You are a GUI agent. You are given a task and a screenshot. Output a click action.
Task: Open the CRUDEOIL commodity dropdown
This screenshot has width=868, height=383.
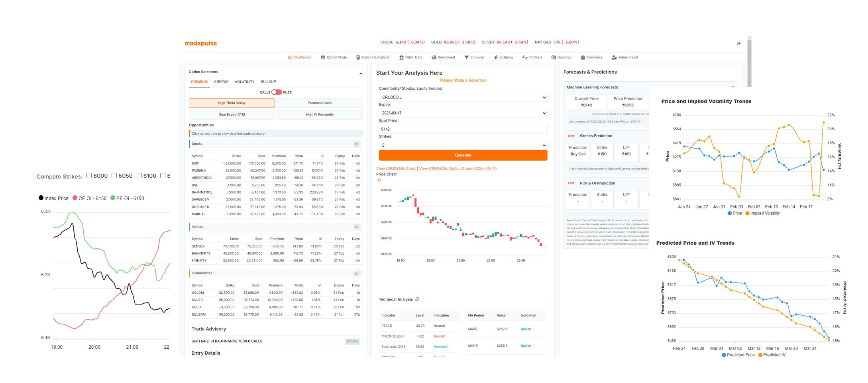(463, 97)
